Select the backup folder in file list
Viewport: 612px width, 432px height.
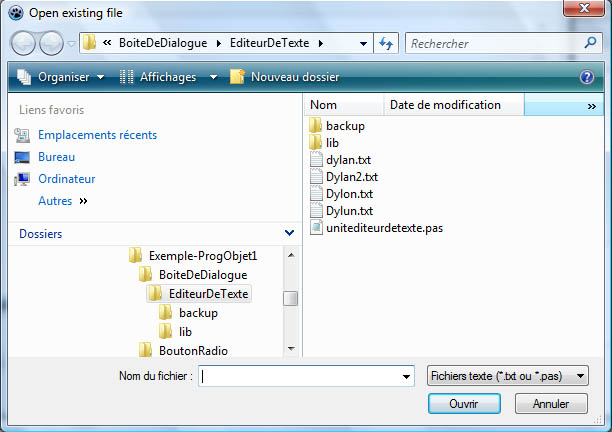pos(338,126)
